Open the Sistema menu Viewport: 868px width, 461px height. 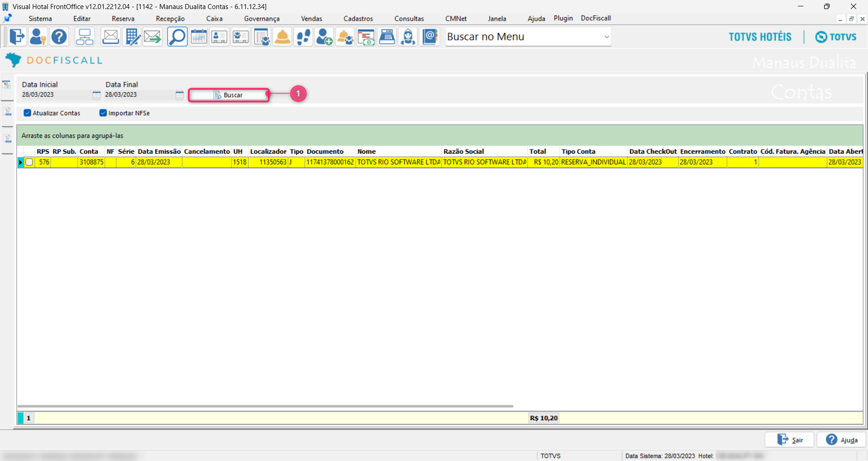click(x=40, y=19)
